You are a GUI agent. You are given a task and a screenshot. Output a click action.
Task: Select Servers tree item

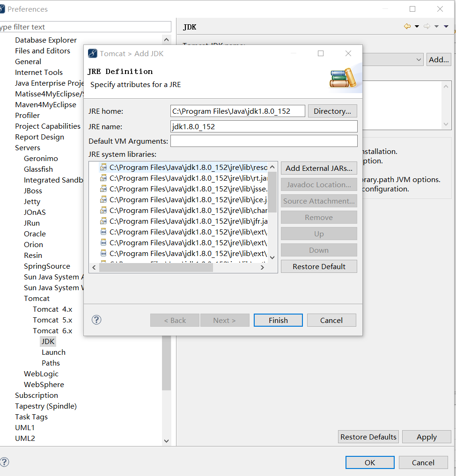coord(28,148)
